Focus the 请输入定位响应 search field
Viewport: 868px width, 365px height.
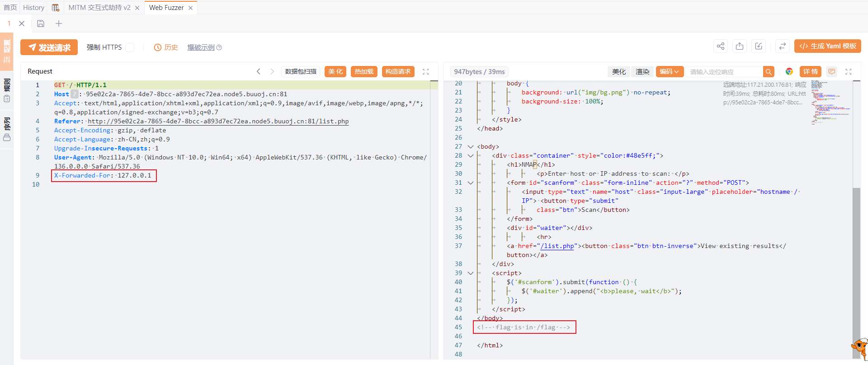point(724,72)
